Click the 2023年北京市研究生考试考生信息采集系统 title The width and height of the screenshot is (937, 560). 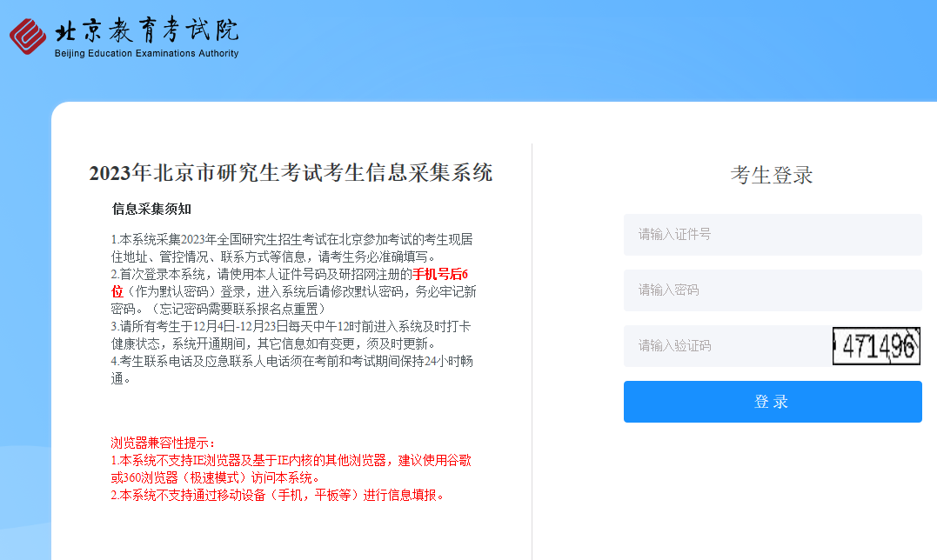tap(291, 173)
